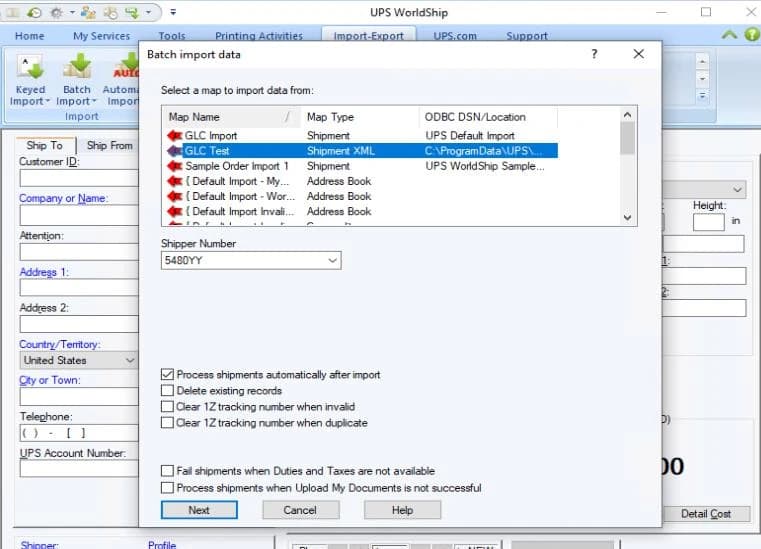Image resolution: width=761 pixels, height=549 pixels.
Task: Open the My Services ribbon tab
Action: pyautogui.click(x=101, y=36)
